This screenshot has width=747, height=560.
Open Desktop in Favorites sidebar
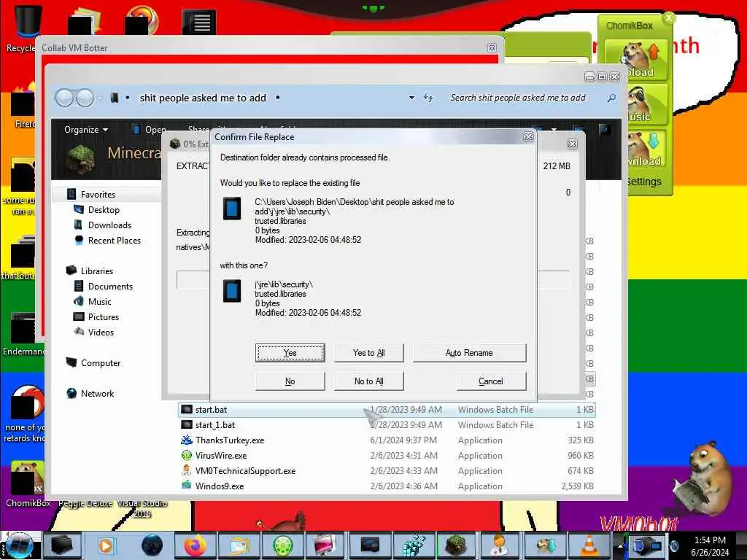point(104,209)
